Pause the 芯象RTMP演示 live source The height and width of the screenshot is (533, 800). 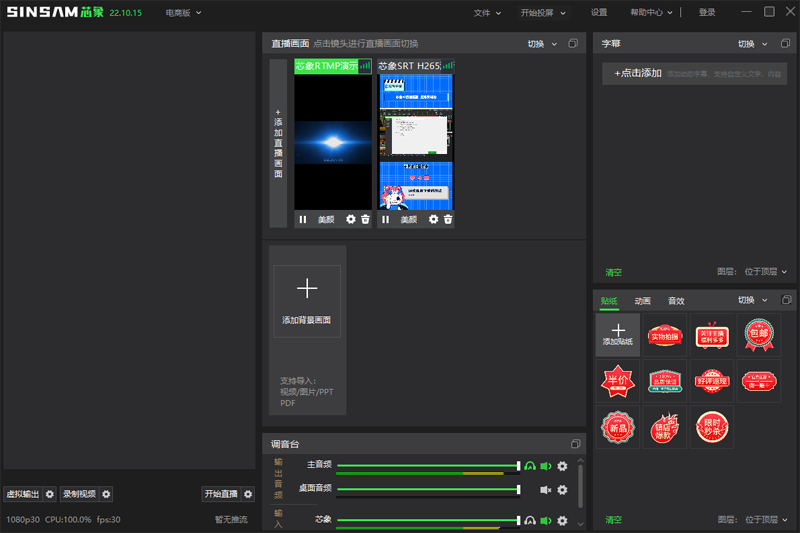(303, 219)
